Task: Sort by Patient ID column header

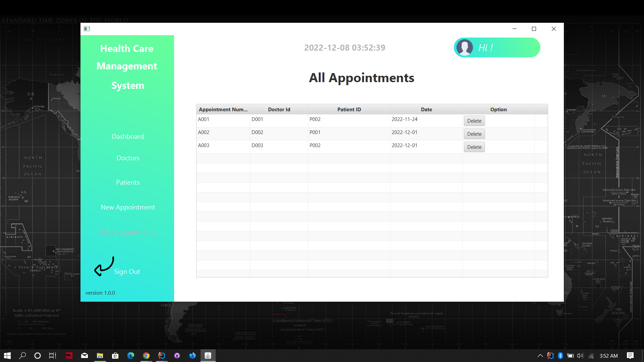Action: coord(349,109)
